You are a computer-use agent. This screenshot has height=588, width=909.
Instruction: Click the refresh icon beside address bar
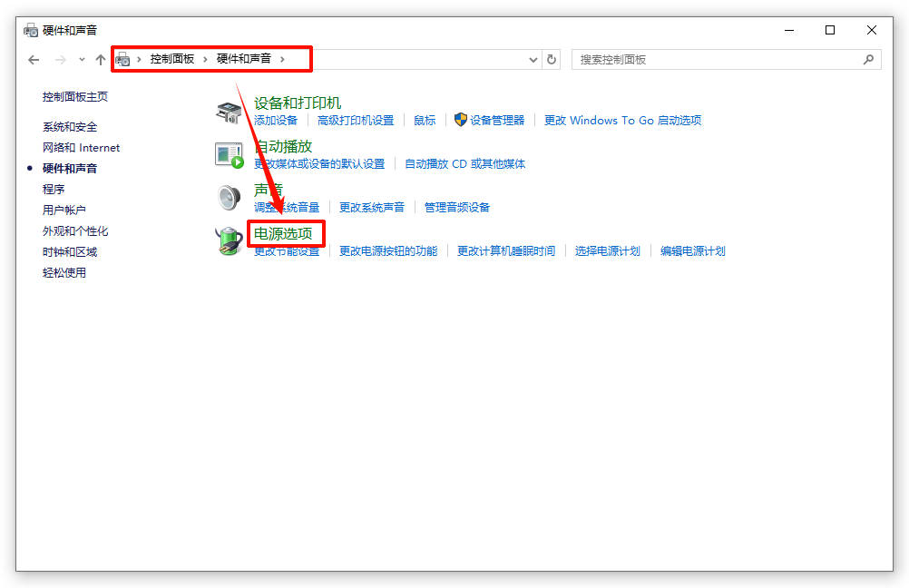point(553,59)
